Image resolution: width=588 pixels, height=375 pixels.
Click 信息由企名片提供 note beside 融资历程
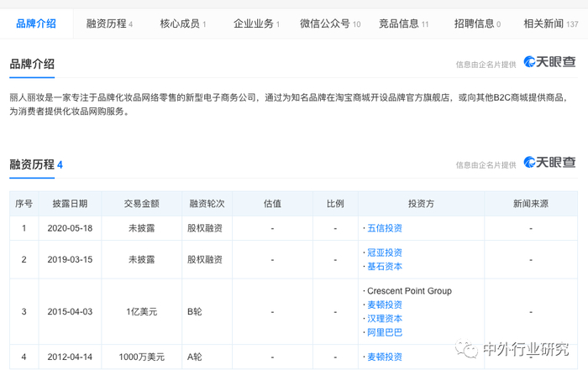pyautogui.click(x=486, y=164)
